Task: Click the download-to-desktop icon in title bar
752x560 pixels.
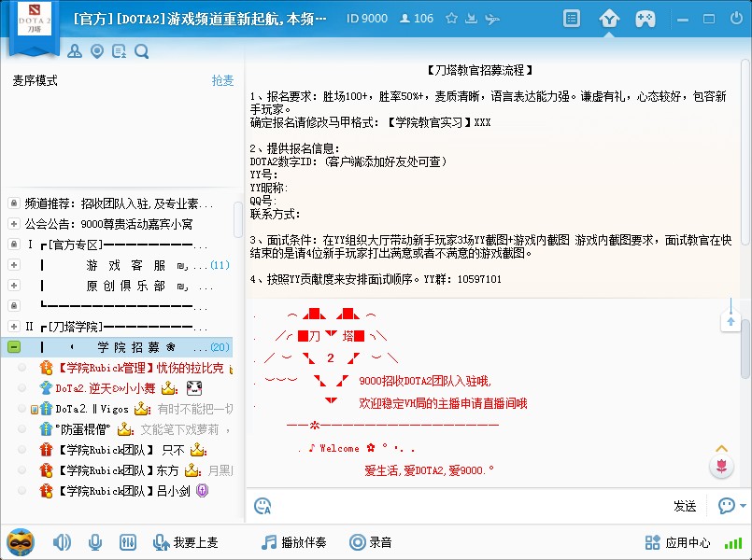Action: tap(472, 19)
